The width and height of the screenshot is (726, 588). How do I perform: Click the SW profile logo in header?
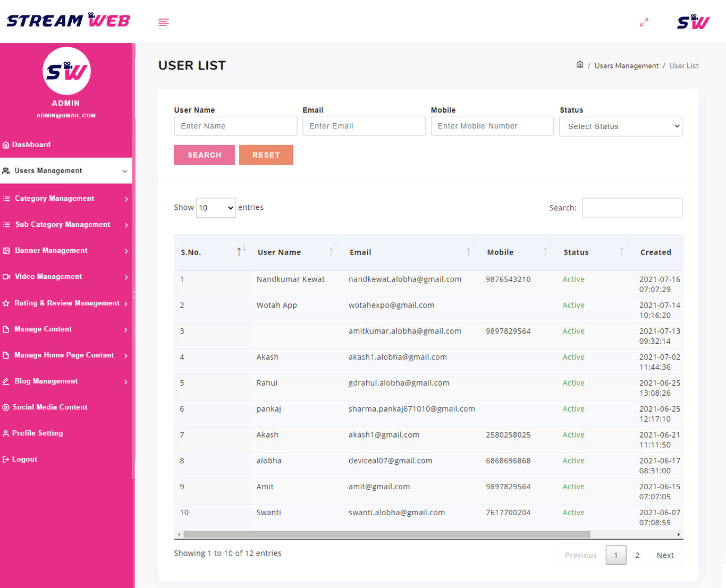click(x=693, y=22)
